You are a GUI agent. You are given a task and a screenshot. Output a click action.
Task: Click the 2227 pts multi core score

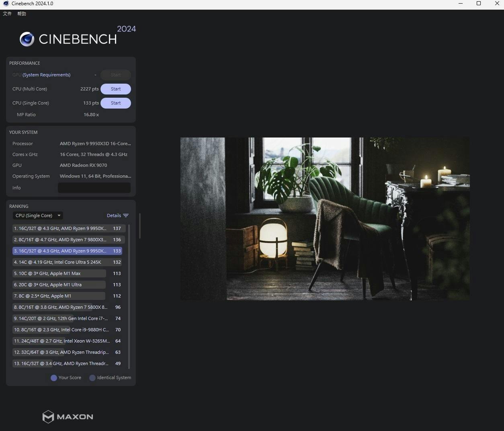[89, 89]
